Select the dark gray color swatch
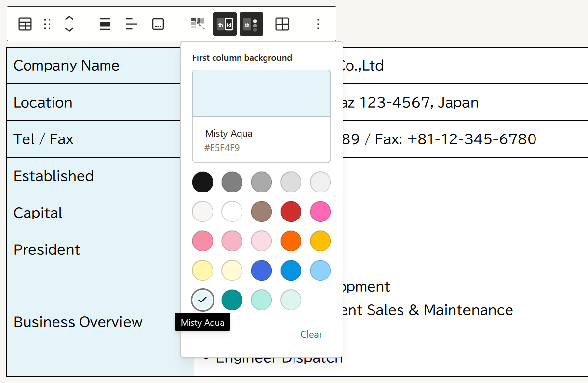Viewport: 588px width, 383px height. pyautogui.click(x=232, y=182)
